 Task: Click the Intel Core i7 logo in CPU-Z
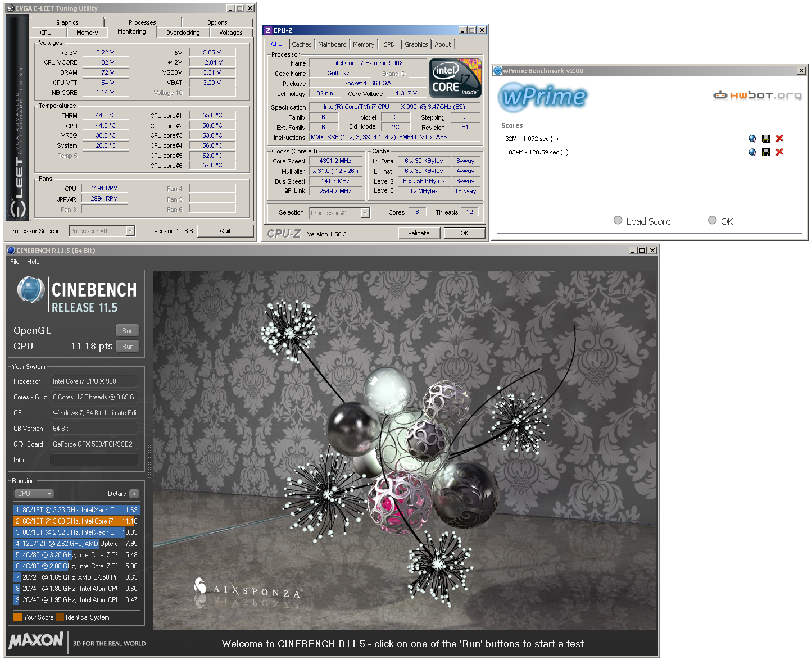point(455,78)
